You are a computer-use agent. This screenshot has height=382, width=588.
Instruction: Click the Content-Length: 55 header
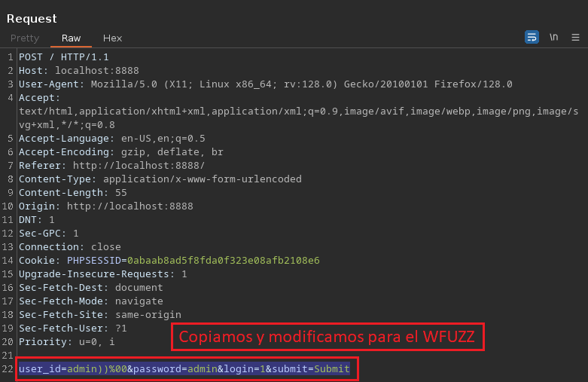pos(73,193)
